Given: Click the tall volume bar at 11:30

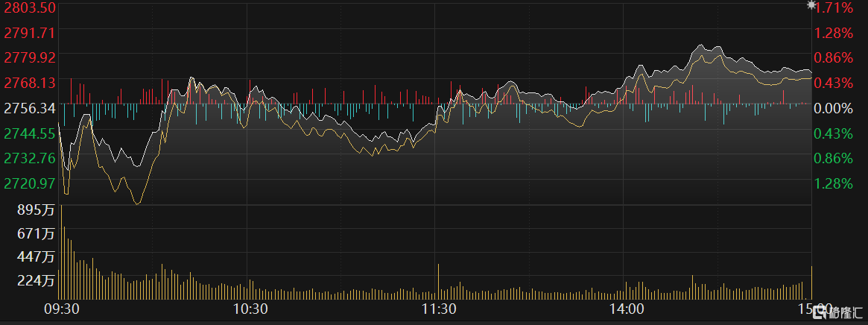Looking at the screenshot, I should pyautogui.click(x=438, y=282).
